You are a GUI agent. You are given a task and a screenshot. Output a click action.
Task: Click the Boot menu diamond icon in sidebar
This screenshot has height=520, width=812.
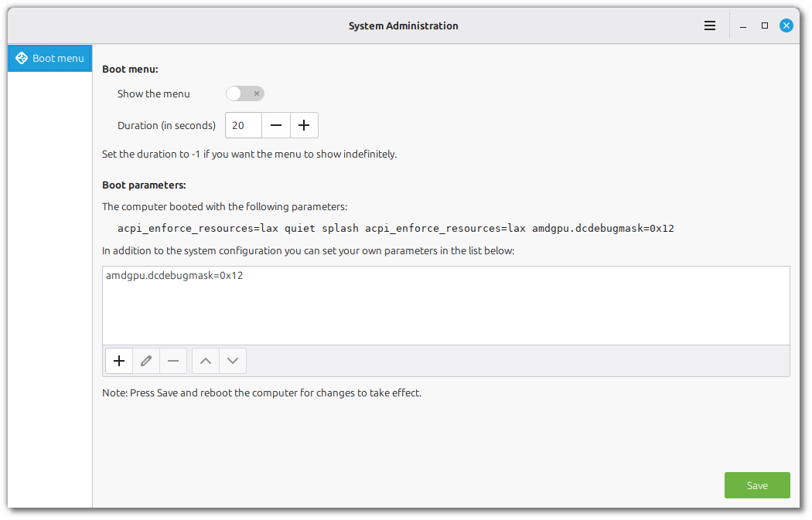(x=22, y=57)
